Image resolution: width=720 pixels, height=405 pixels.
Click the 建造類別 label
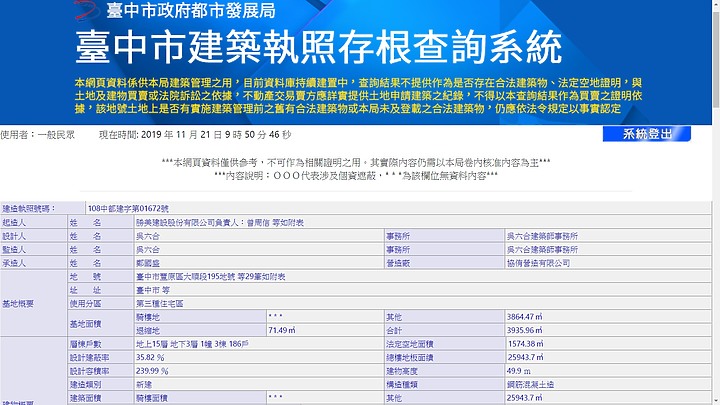coord(85,384)
